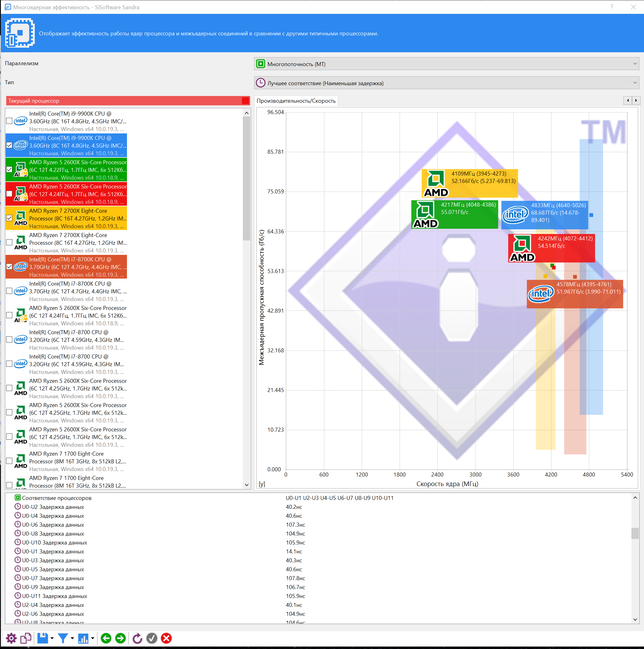The height and width of the screenshot is (649, 644).
Task: Click previous tab arrow above chart
Action: pos(627,101)
